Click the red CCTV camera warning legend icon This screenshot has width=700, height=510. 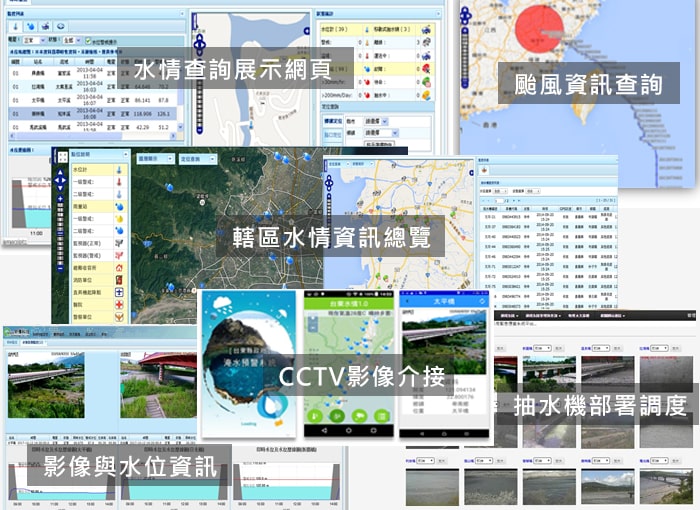[119, 255]
